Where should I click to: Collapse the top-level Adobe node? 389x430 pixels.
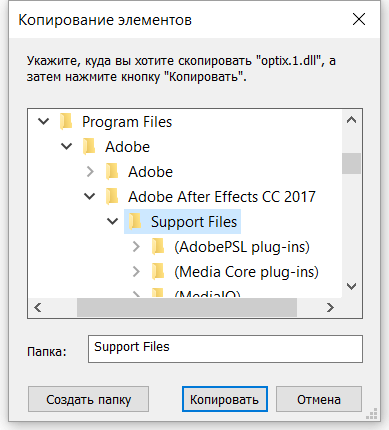pyautogui.click(x=67, y=147)
